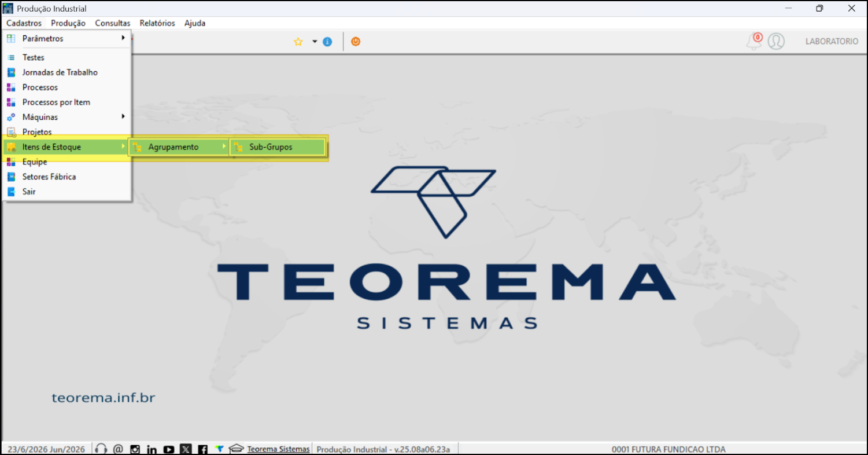This screenshot has height=455, width=868.
Task: Expand the Parâmetros submenu
Action: point(67,38)
